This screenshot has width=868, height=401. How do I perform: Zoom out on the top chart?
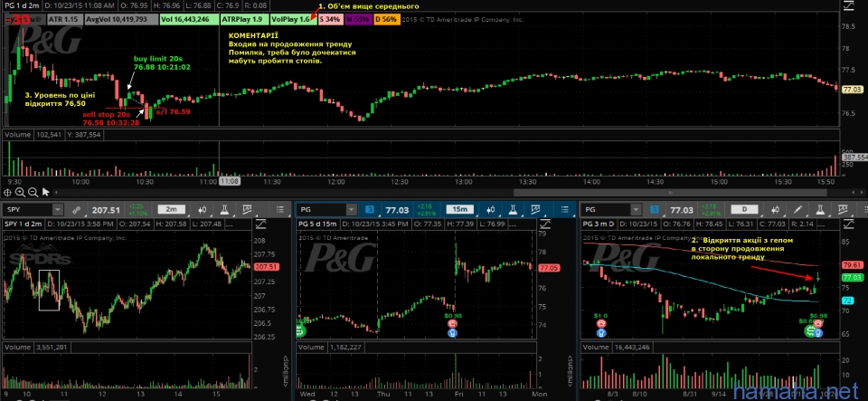click(33, 192)
